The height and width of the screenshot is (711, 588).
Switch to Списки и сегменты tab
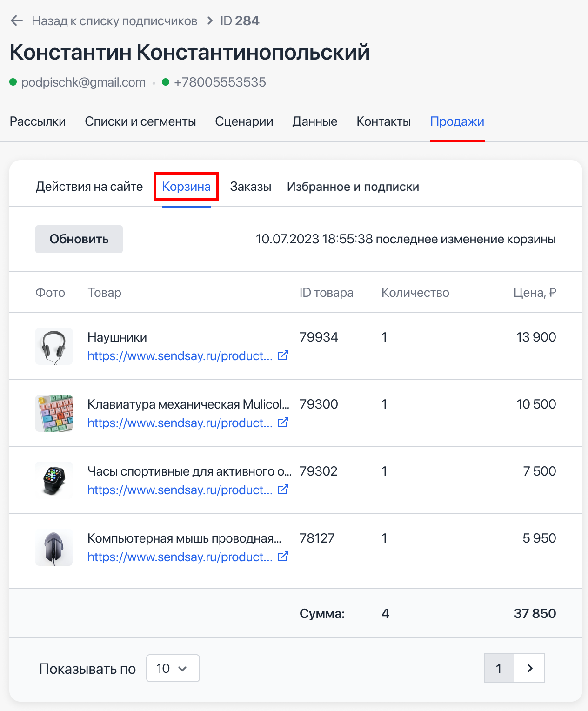pos(140,121)
